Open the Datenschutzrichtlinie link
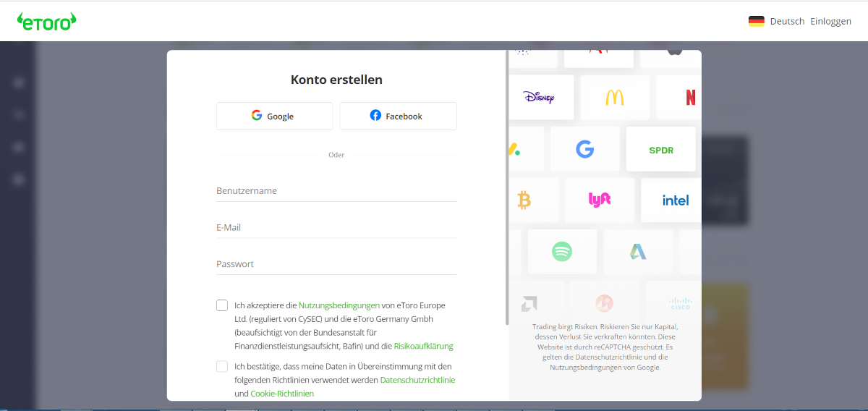Screen dimensions: 868x411 click(417, 380)
